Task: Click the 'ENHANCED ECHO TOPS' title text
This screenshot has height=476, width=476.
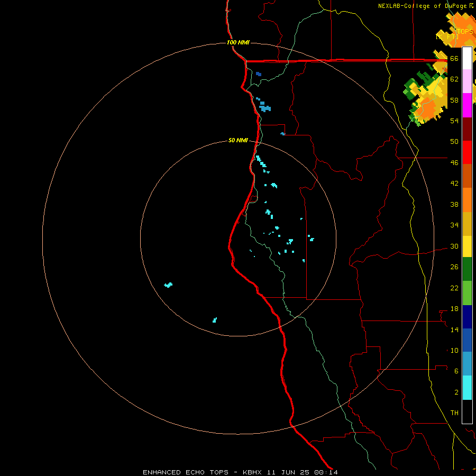Action: pyautogui.click(x=186, y=472)
